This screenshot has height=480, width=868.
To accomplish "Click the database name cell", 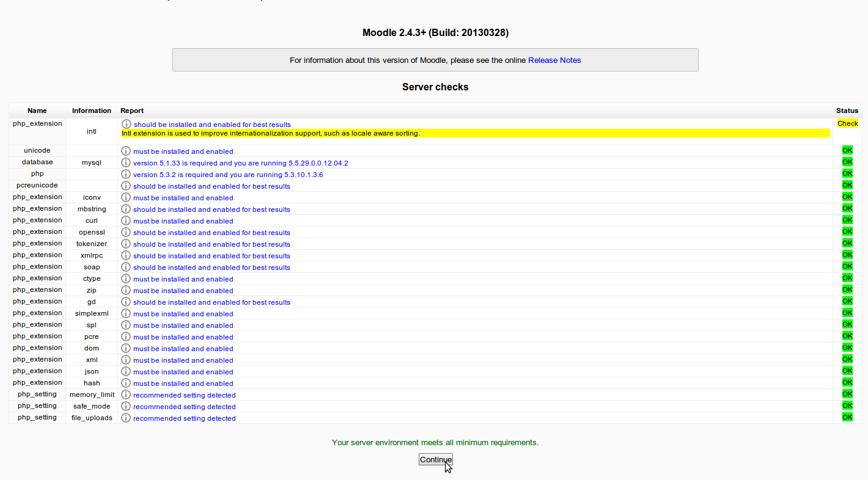I will coord(37,162).
